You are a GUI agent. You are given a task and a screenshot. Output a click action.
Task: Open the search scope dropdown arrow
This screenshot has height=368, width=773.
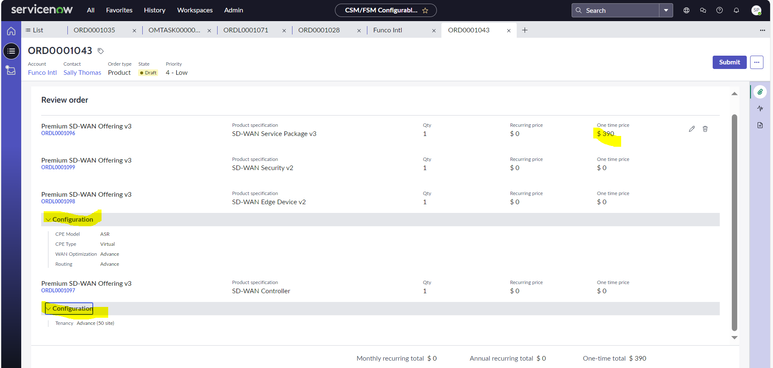tap(666, 10)
